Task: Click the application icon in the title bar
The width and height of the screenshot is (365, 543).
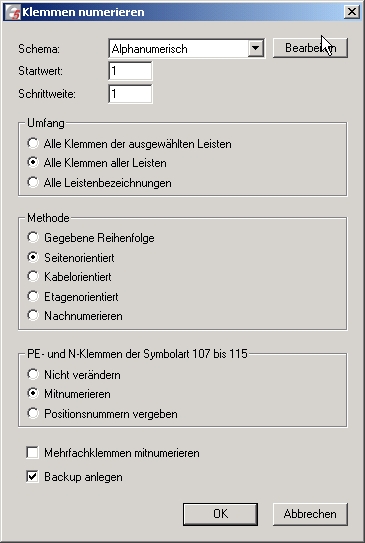Action: coord(13,12)
